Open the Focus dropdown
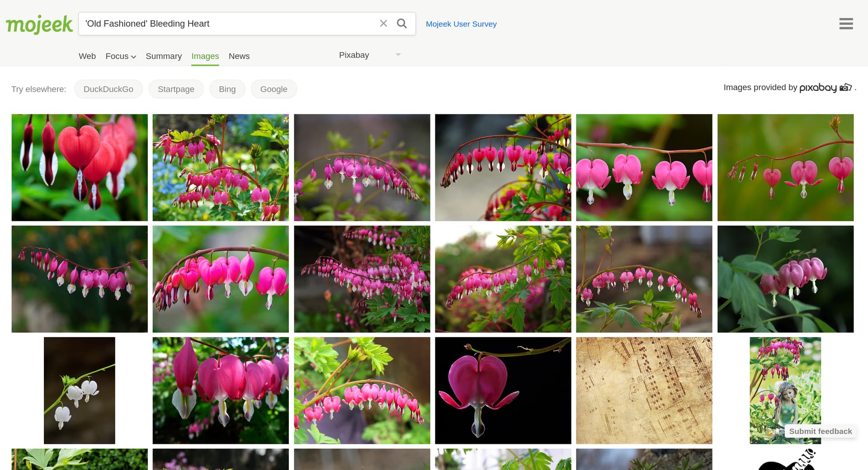This screenshot has height=470, width=868. 121,56
